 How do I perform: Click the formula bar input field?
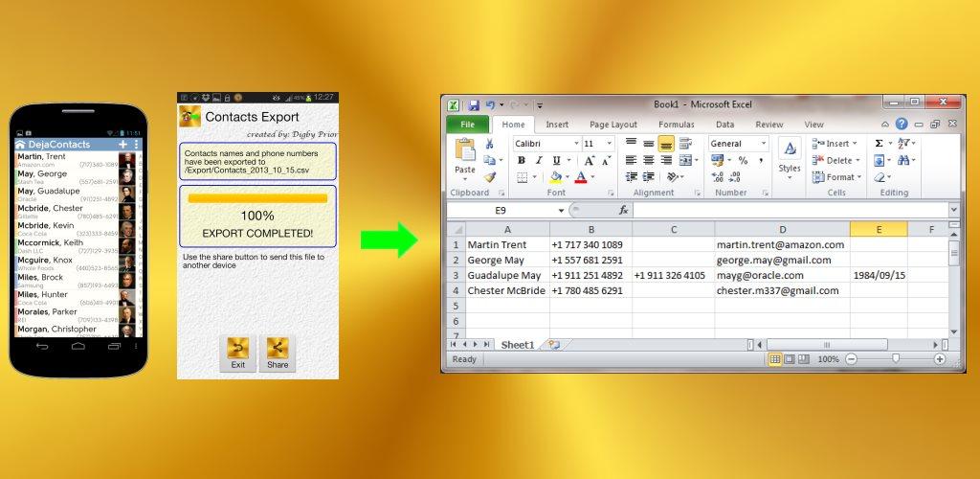(x=791, y=210)
